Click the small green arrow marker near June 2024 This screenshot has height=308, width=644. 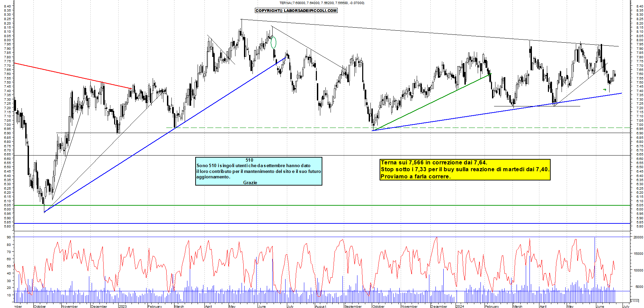click(x=605, y=90)
